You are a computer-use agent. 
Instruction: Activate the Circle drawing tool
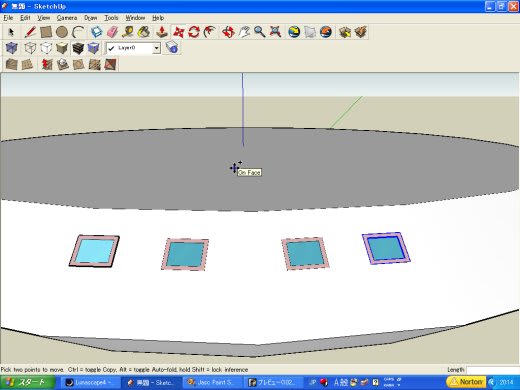pos(62,32)
